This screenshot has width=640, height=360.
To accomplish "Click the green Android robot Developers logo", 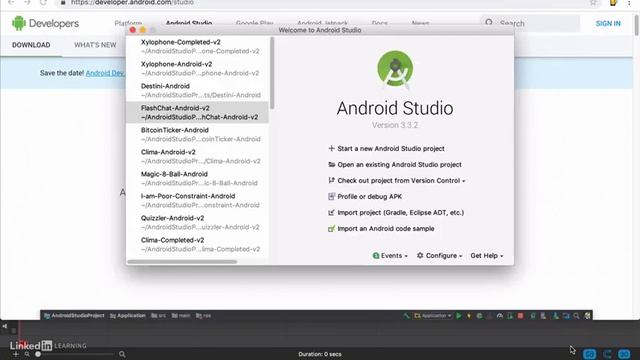I will (18, 23).
